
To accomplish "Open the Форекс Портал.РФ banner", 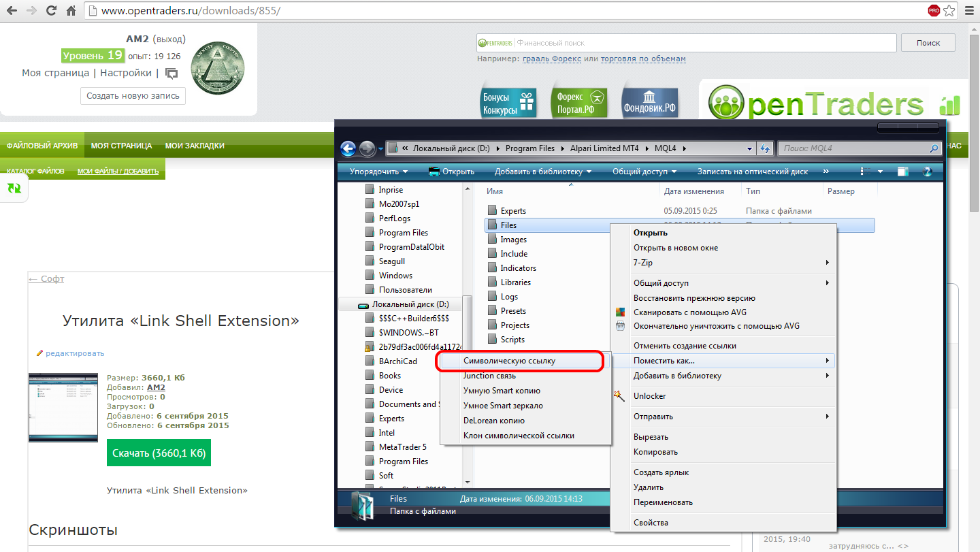I will click(x=578, y=103).
